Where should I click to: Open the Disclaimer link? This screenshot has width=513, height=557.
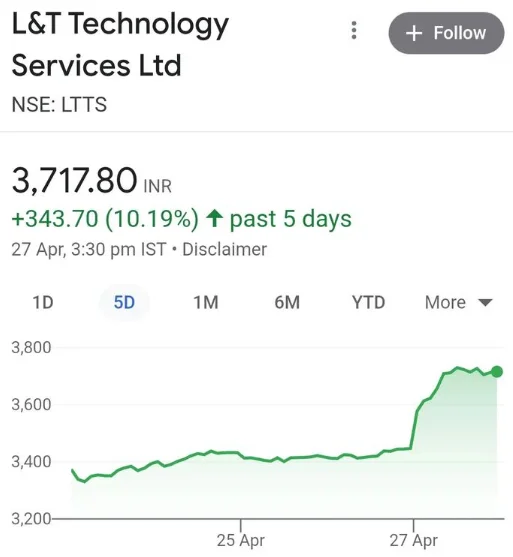pyautogui.click(x=225, y=249)
